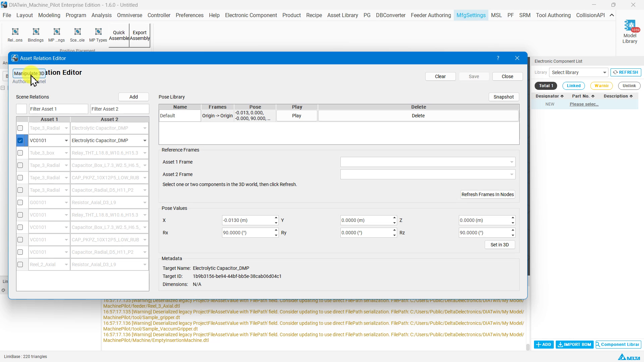Check the G00101 Resistor_Axial row checkbox

pyautogui.click(x=20, y=202)
